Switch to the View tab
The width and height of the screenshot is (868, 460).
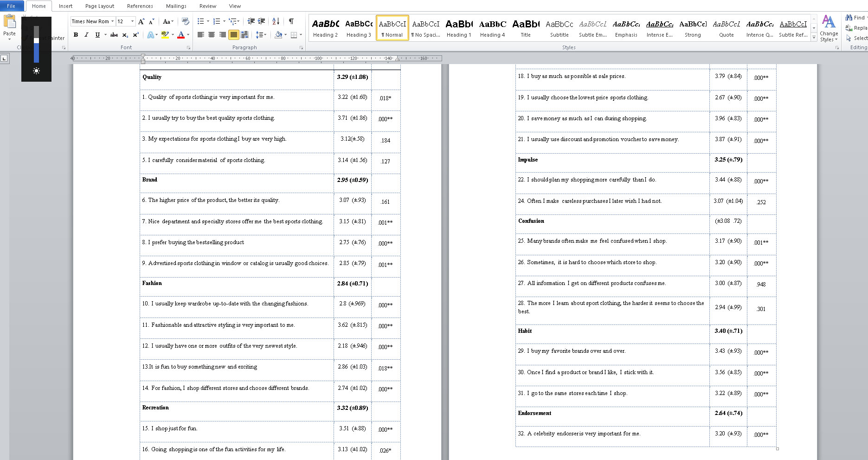click(x=235, y=6)
